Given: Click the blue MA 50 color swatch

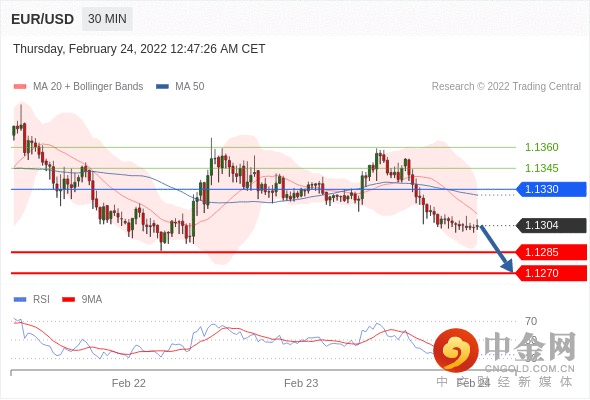Looking at the screenshot, I should tap(163, 87).
